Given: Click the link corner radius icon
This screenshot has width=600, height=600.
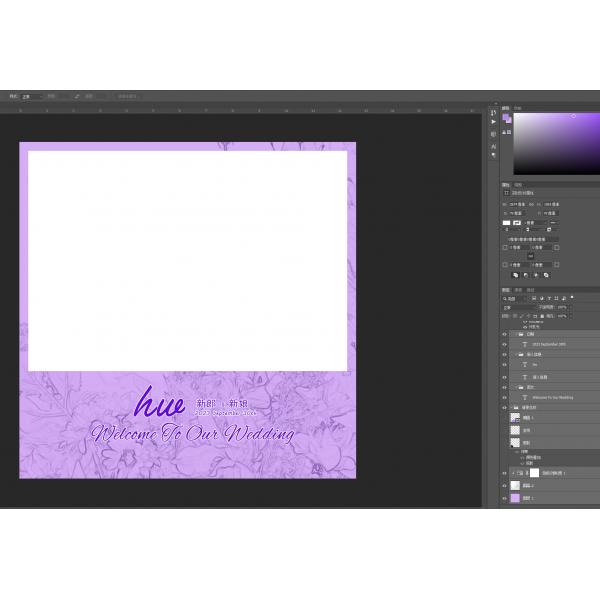Looking at the screenshot, I should tap(530, 255).
